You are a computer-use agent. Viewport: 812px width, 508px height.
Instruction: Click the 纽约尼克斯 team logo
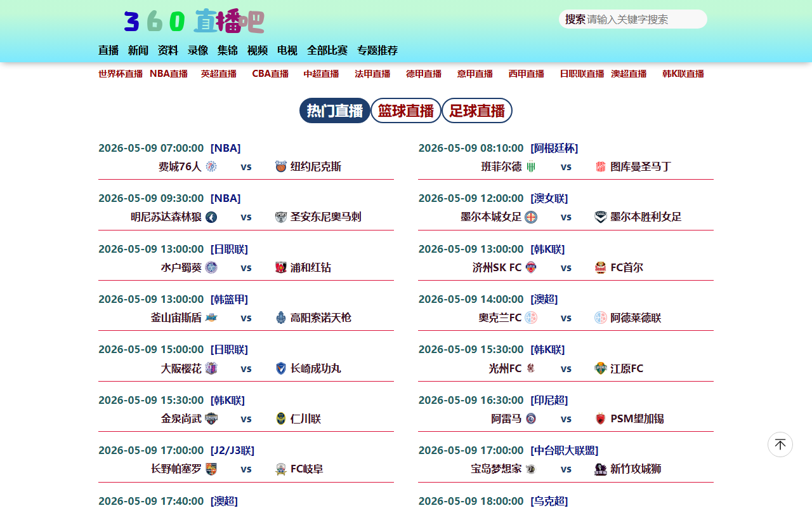[x=281, y=166]
